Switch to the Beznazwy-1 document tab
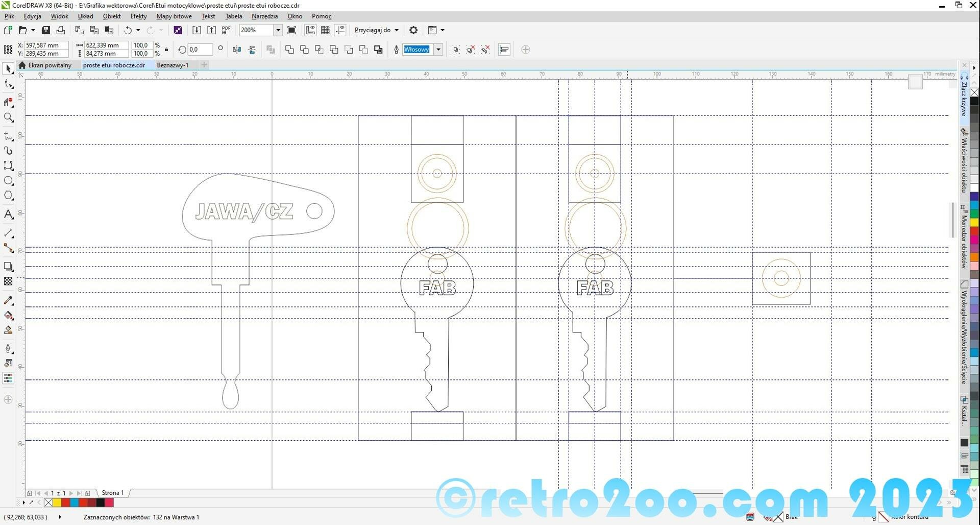 pos(173,65)
